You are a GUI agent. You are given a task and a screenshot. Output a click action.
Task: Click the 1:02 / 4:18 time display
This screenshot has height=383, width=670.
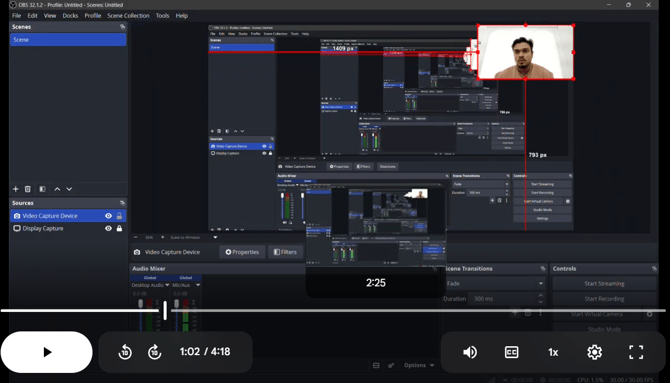point(205,351)
